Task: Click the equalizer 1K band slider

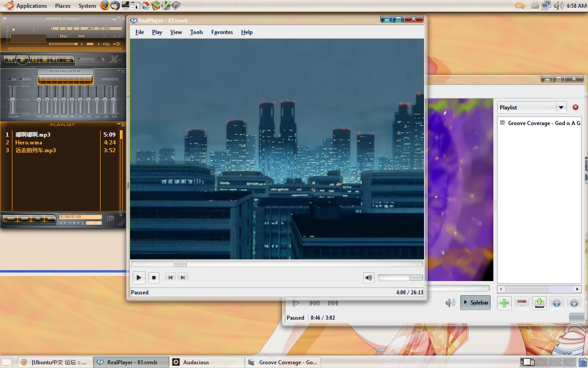Action: point(72,100)
